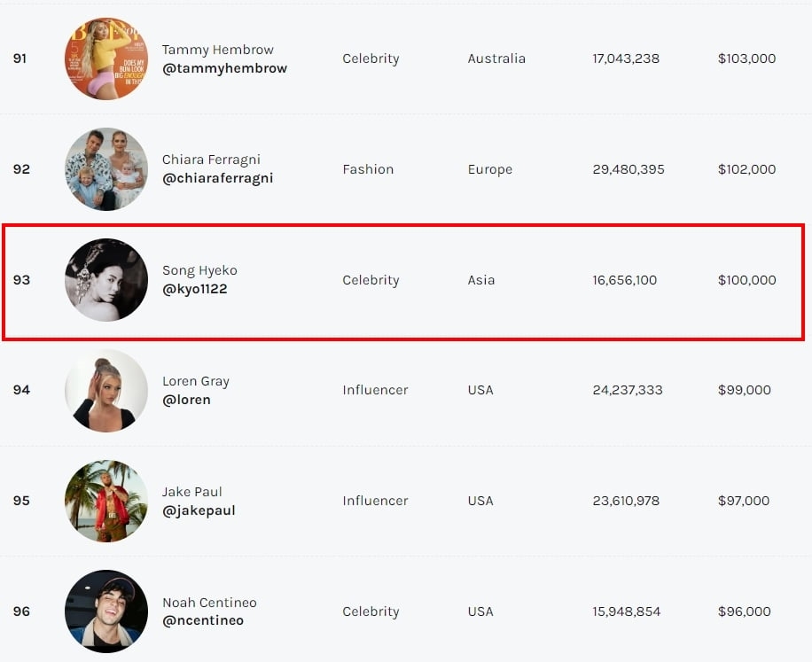812x662 pixels.
Task: Select Loren Gray's profile picture
Action: (106, 390)
